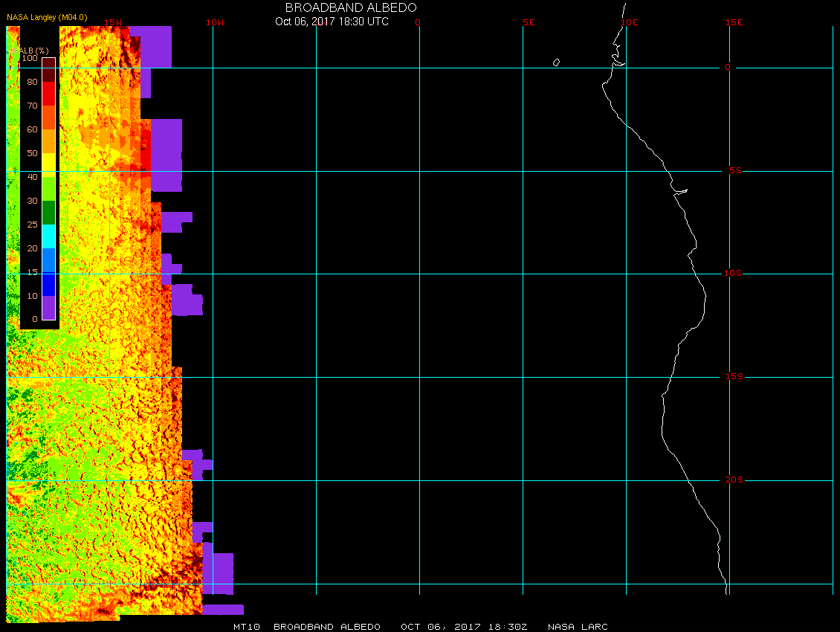Click the 15S latitude label
Image resolution: width=840 pixels, height=632 pixels.
(x=733, y=377)
